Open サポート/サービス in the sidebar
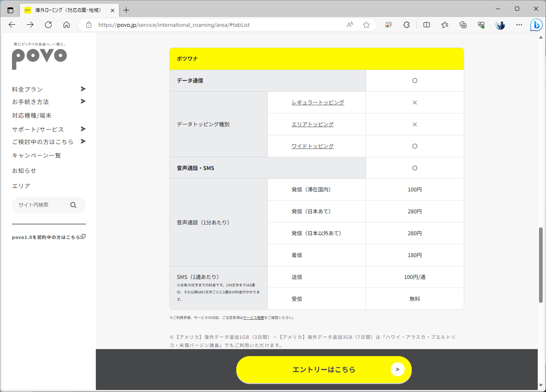 38,129
